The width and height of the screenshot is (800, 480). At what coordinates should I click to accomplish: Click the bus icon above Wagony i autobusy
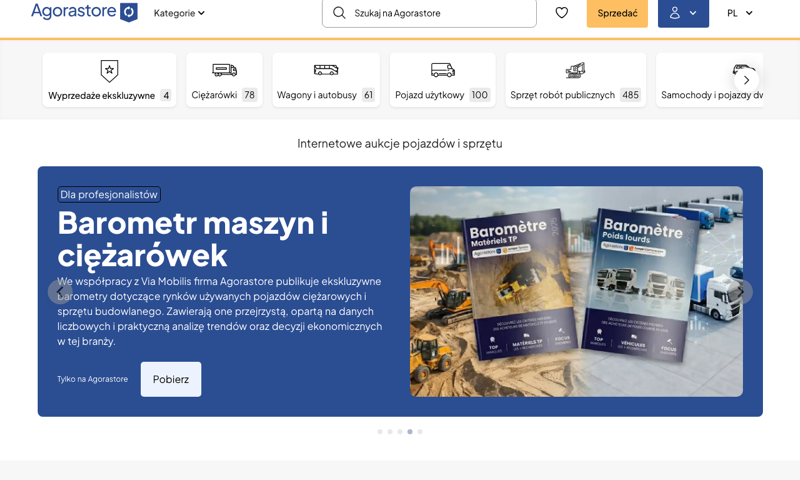[326, 70]
